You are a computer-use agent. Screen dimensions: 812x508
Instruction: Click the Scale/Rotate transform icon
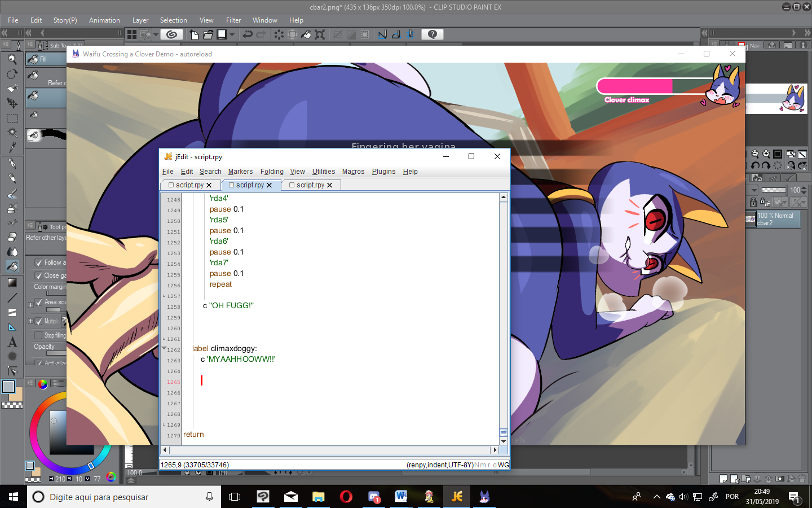coord(320,34)
